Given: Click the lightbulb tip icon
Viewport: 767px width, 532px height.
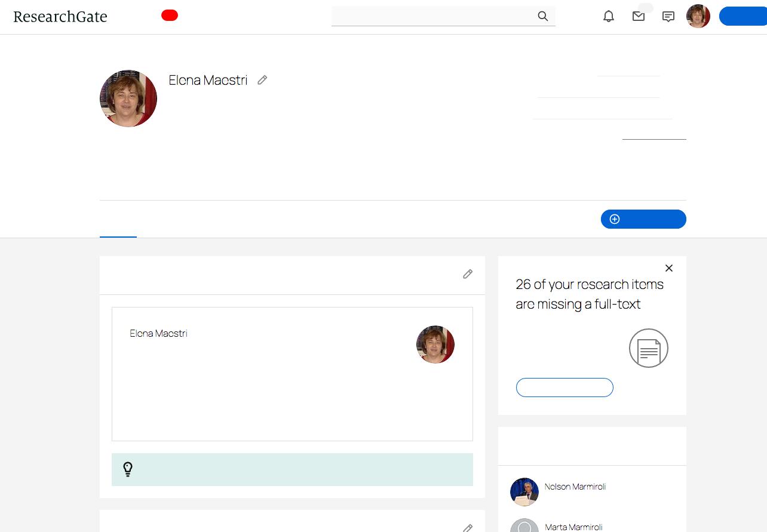Looking at the screenshot, I should tap(127, 469).
